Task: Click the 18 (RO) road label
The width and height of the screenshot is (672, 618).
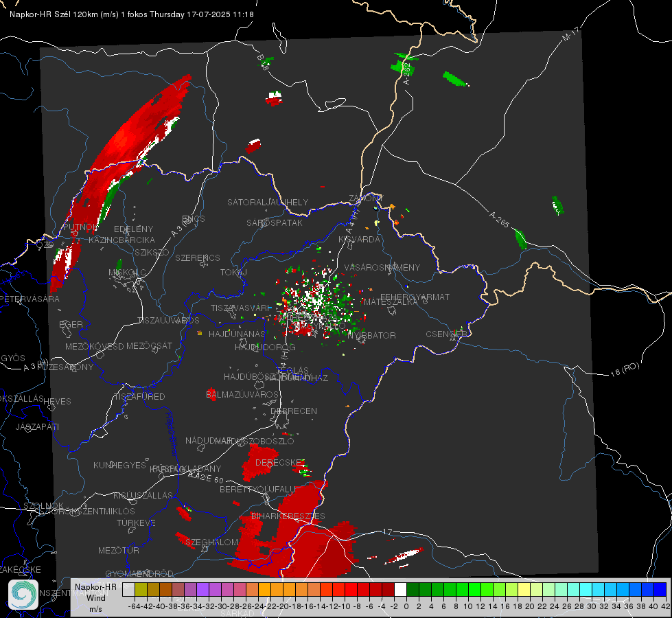Action: [625, 369]
